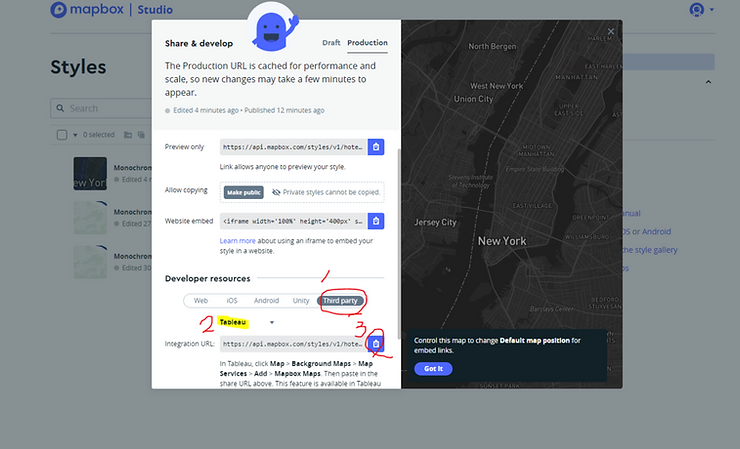Image resolution: width=740 pixels, height=449 pixels.
Task: Click the Make public button
Action: tap(244, 192)
